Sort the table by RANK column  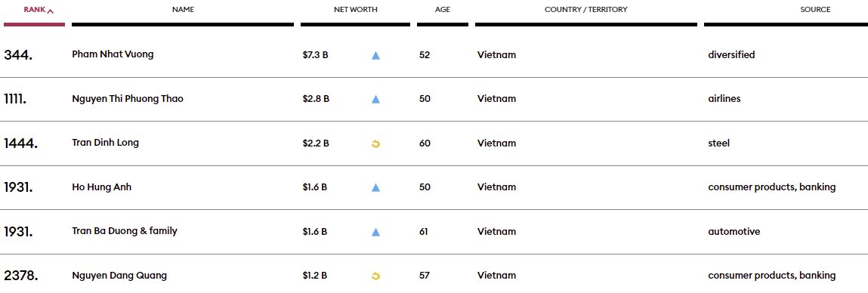[34, 9]
